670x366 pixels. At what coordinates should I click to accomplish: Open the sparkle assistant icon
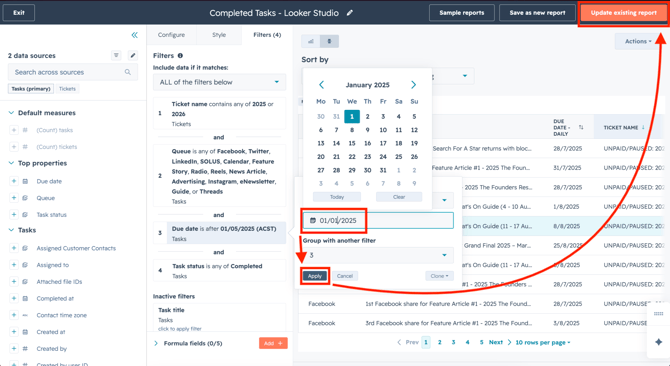658,342
